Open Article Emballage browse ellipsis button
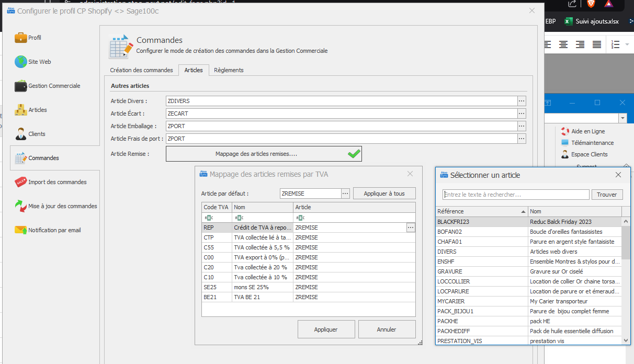 pyautogui.click(x=521, y=126)
